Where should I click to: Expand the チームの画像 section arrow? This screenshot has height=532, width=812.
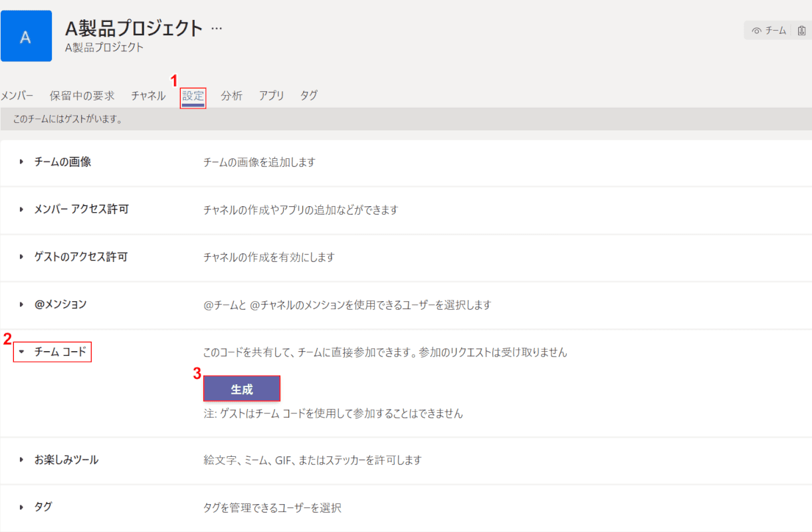[21, 162]
